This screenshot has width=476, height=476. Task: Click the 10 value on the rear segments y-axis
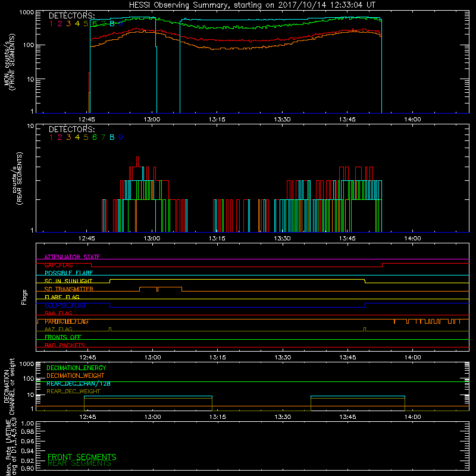coord(31,126)
